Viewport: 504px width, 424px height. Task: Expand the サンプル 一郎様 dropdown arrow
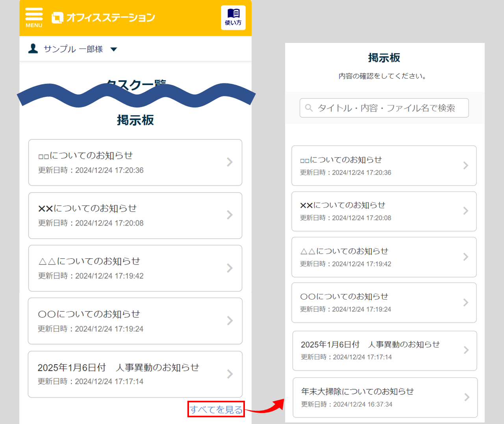tap(114, 49)
